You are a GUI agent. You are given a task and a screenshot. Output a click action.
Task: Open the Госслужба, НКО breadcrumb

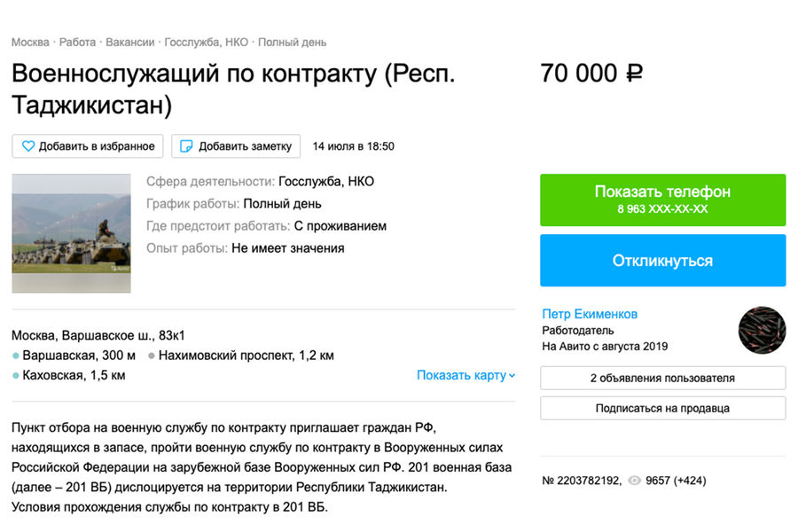tap(207, 42)
